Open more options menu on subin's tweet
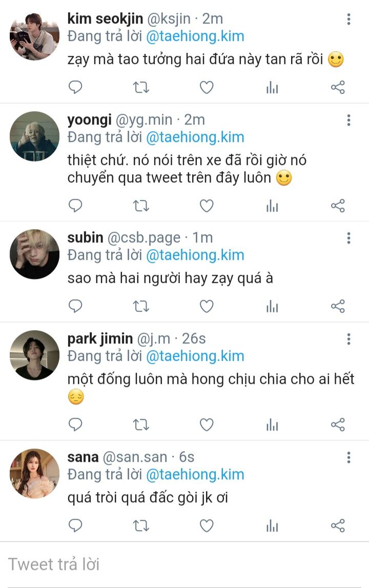This screenshot has height=588, width=369. 348,238
